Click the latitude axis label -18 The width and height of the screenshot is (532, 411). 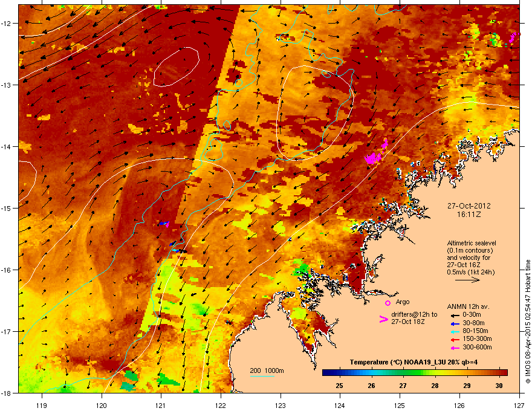pyautogui.click(x=7, y=393)
